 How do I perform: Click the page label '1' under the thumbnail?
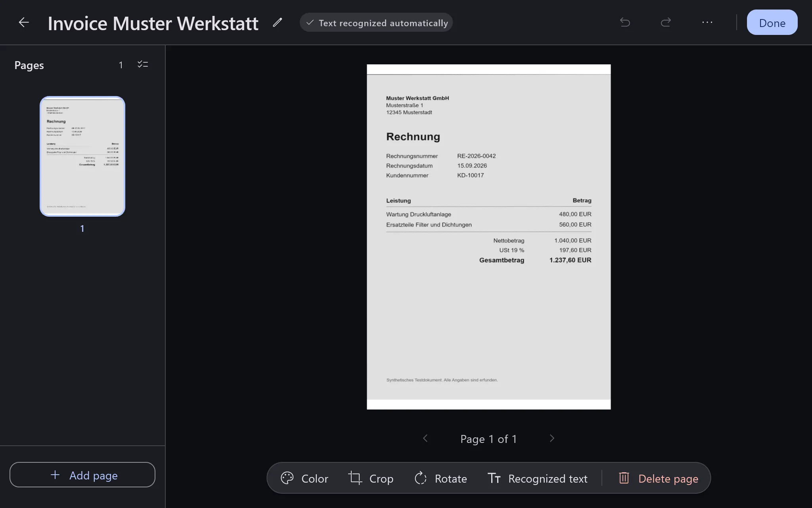[82, 229]
